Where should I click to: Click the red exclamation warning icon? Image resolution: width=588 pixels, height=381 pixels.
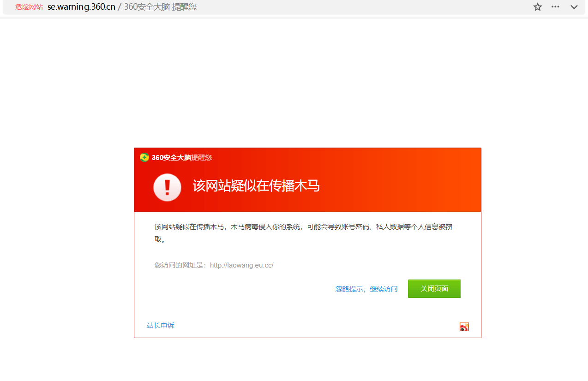click(x=167, y=187)
